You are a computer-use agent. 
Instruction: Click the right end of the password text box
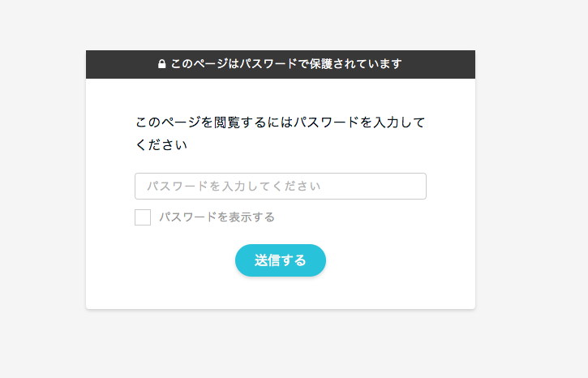[414, 186]
